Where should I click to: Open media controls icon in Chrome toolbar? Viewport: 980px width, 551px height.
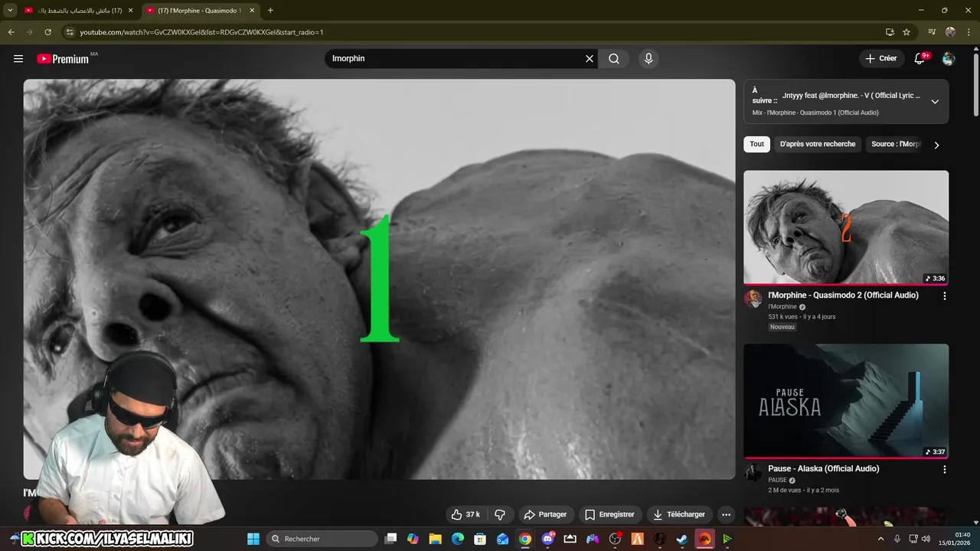tap(932, 32)
